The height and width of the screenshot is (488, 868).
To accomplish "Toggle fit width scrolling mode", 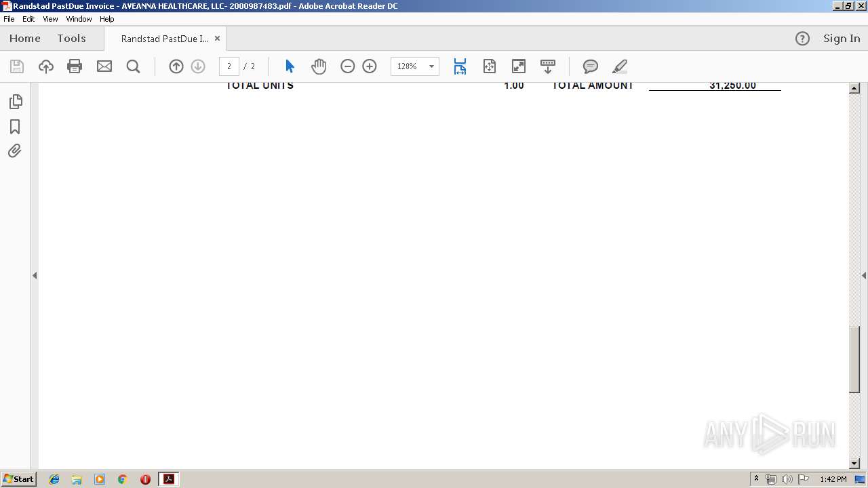I will [460, 66].
